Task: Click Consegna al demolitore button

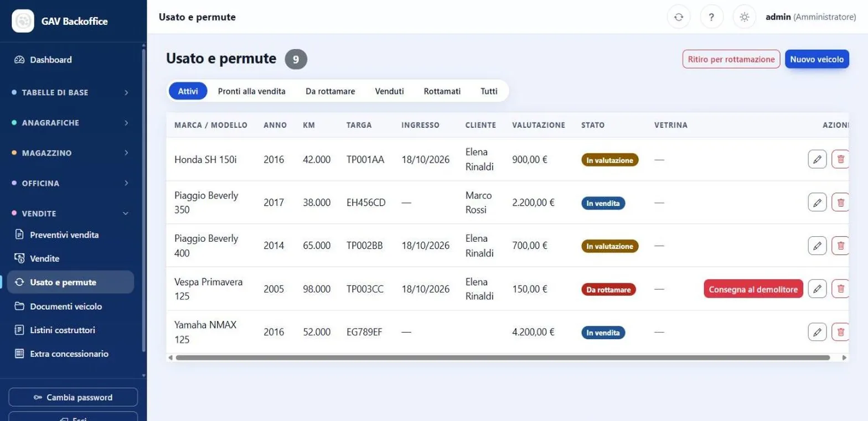Action: [753, 289]
